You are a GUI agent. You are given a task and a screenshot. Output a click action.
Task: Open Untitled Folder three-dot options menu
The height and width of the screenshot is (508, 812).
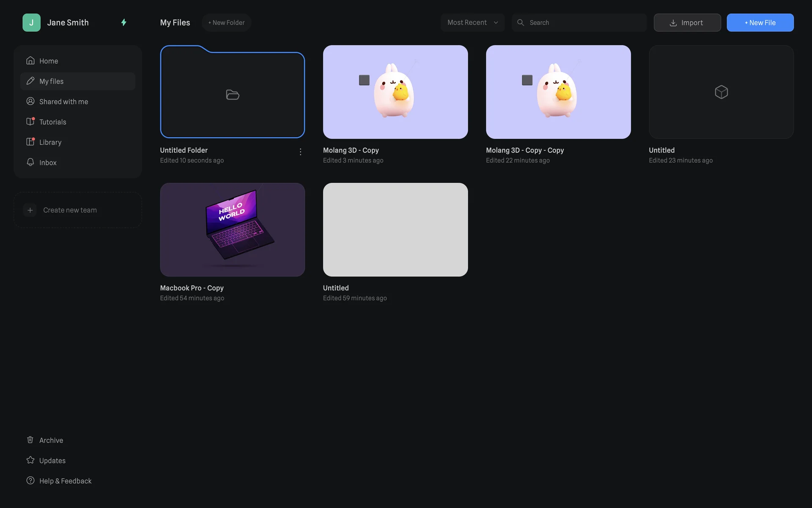300,152
